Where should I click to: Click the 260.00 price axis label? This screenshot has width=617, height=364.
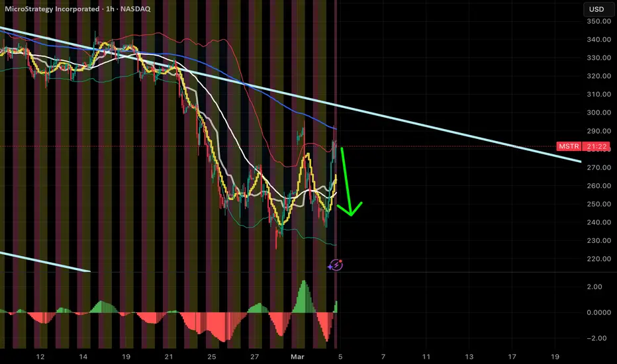click(x=598, y=186)
